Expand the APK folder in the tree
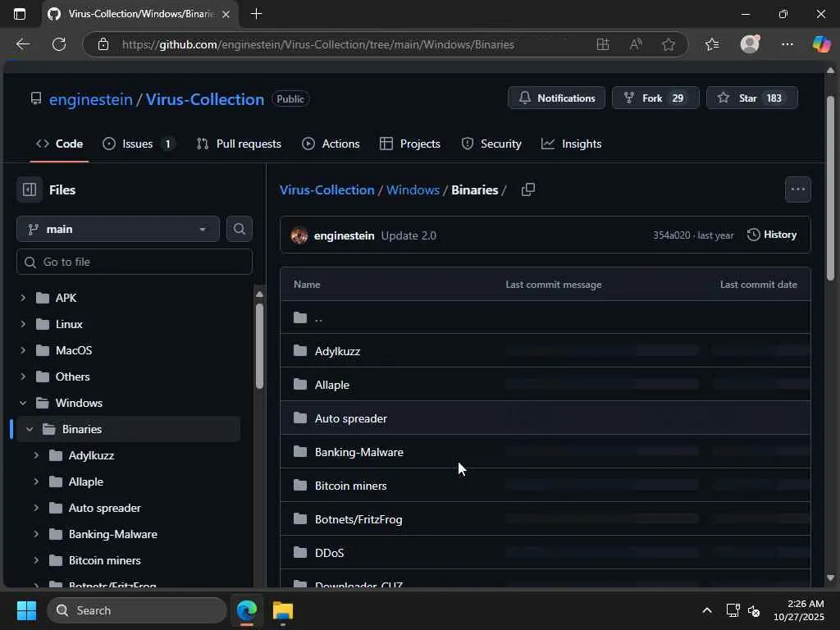The width and height of the screenshot is (840, 630). click(x=22, y=298)
